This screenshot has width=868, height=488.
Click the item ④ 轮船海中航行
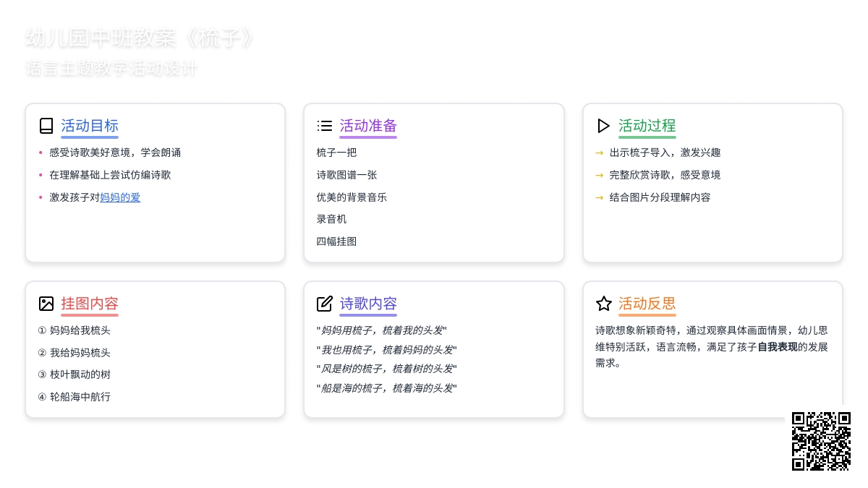pyautogui.click(x=74, y=397)
